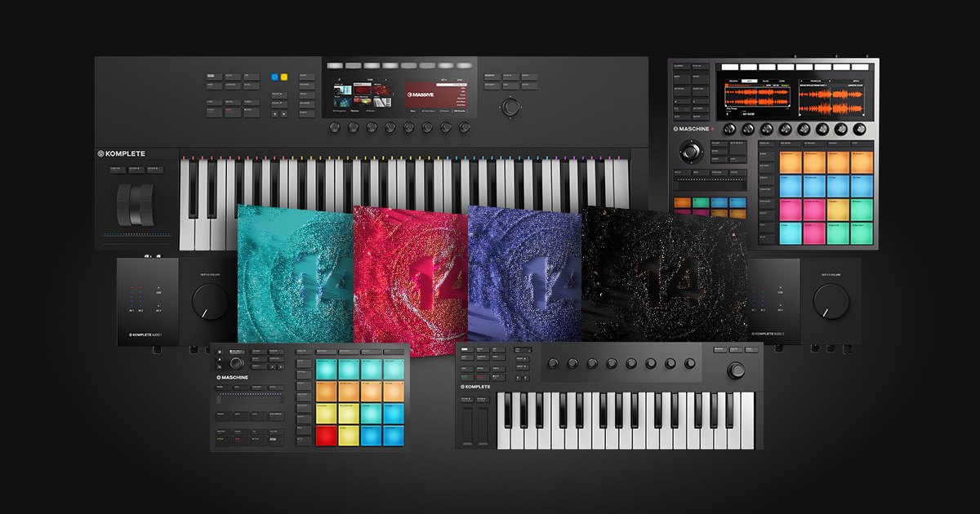
Task: Click the SCENE button on the large keyboard
Action: click(307, 77)
